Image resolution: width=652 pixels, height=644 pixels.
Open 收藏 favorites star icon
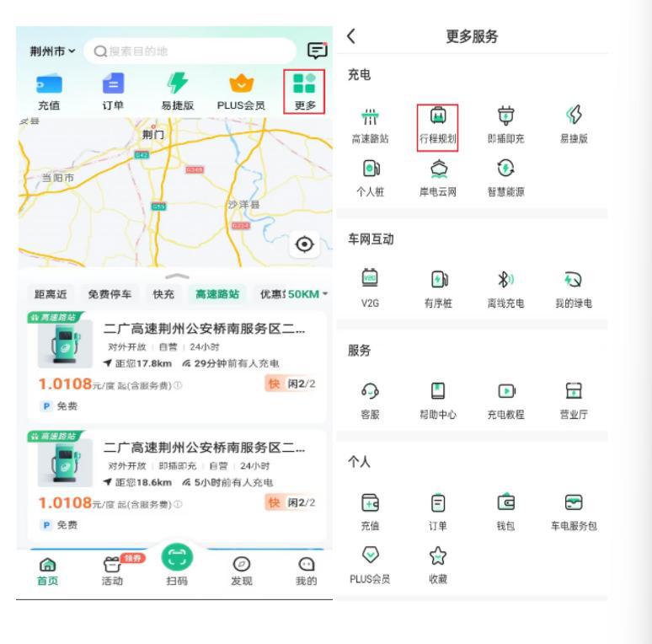pyautogui.click(x=437, y=561)
